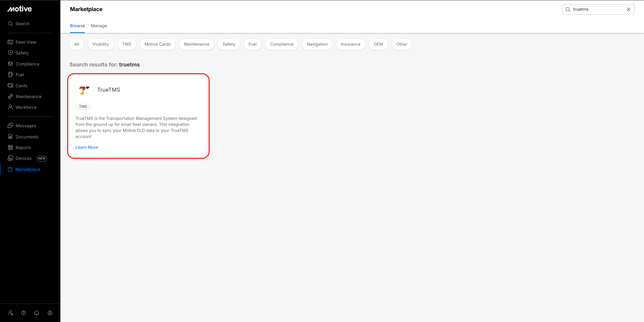644x322 pixels.
Task: Click the Marketplace bag icon
Action: coord(10,169)
